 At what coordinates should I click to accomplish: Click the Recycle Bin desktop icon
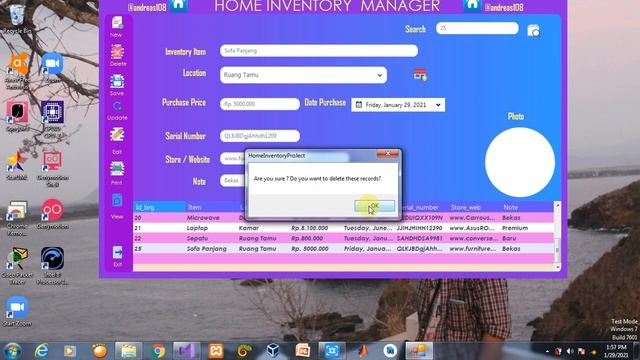[x=16, y=18]
